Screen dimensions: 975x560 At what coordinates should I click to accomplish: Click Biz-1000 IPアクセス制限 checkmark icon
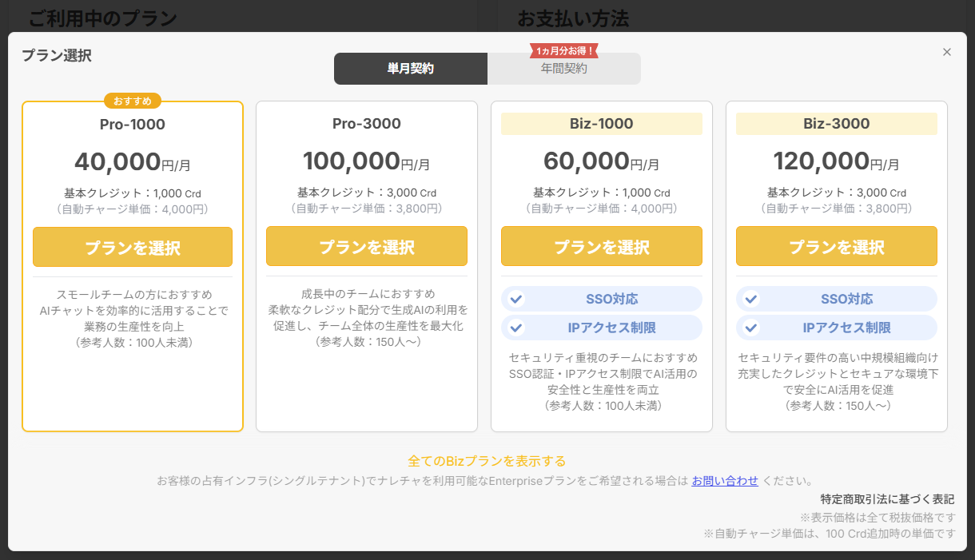point(516,328)
